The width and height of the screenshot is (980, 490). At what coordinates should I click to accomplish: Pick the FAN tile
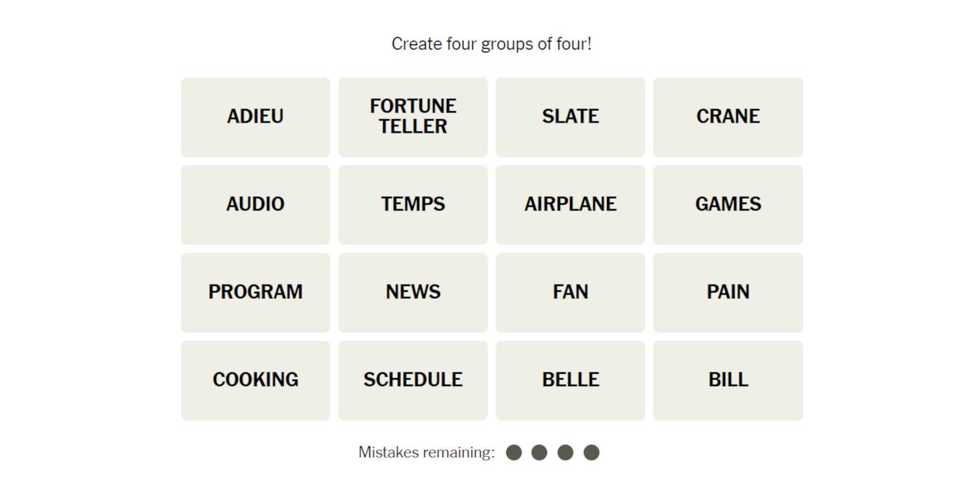click(x=570, y=293)
